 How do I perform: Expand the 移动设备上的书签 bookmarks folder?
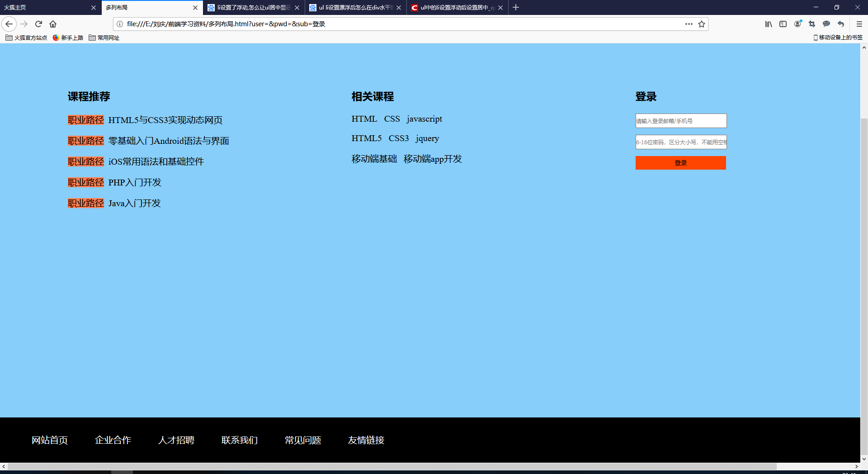[x=839, y=38]
